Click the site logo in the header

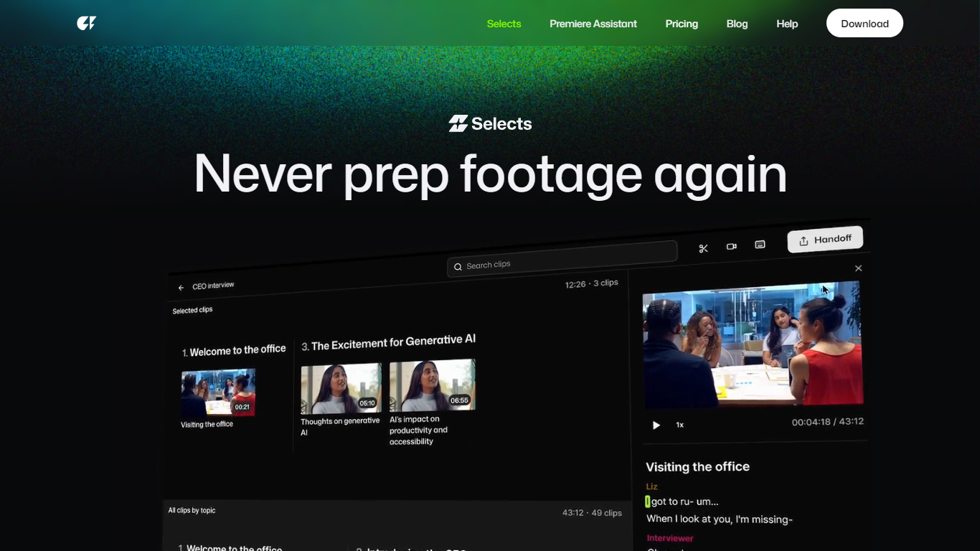click(x=86, y=24)
